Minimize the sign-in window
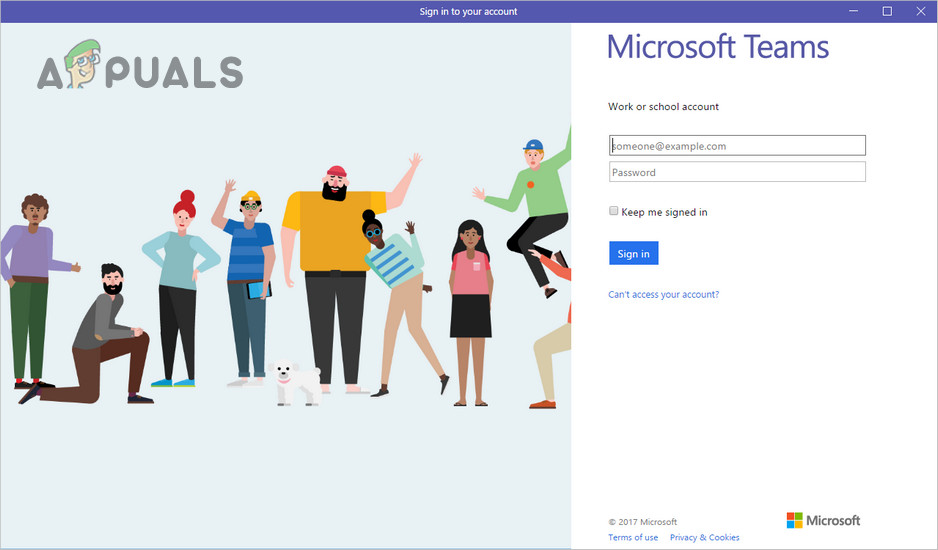This screenshot has height=550, width=938. point(854,11)
